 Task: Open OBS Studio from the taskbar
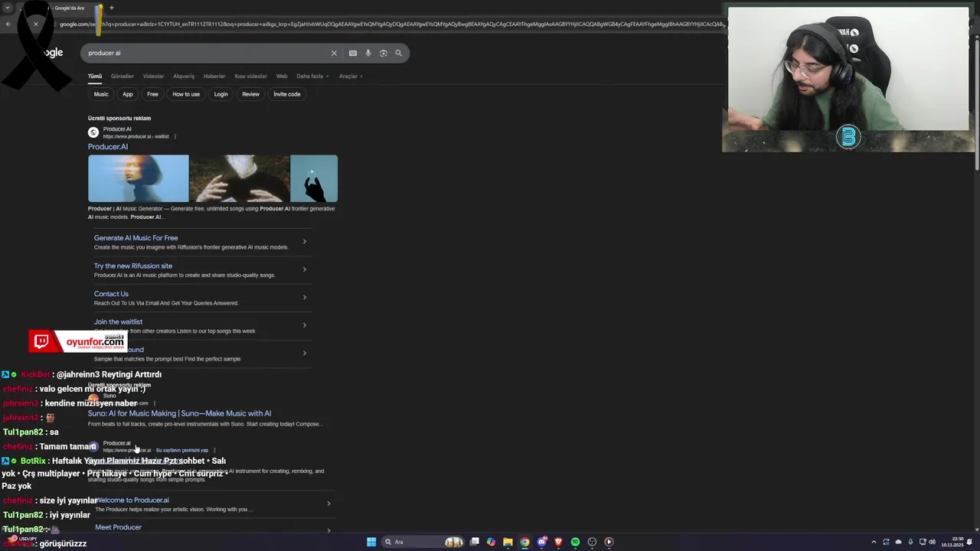coord(592,542)
